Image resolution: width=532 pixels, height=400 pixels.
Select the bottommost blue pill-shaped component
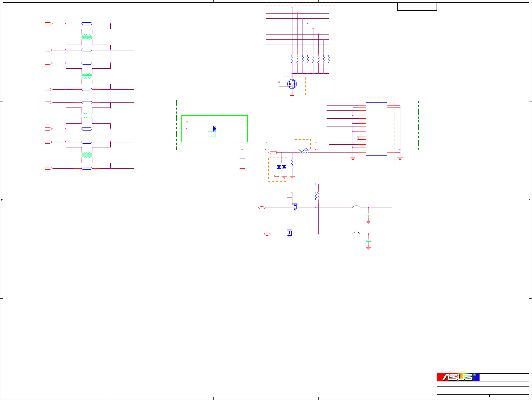pos(87,168)
